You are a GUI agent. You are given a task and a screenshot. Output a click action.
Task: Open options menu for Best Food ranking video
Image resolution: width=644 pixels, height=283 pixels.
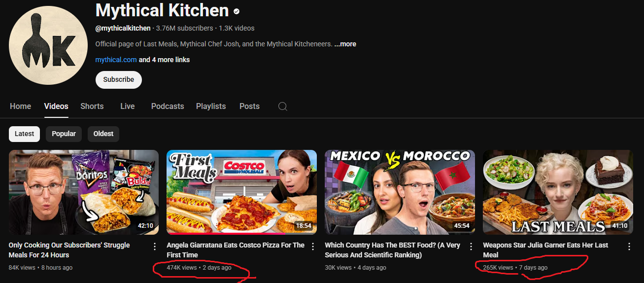click(x=471, y=246)
